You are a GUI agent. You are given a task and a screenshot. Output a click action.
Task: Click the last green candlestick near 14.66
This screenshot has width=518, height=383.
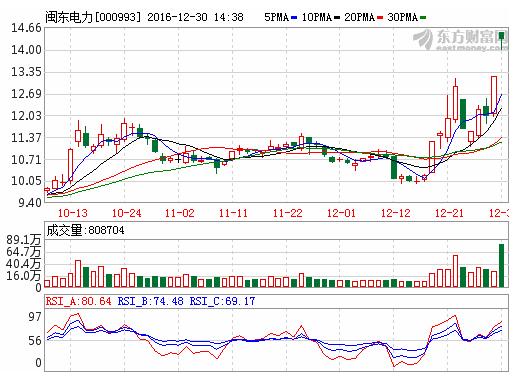501,40
